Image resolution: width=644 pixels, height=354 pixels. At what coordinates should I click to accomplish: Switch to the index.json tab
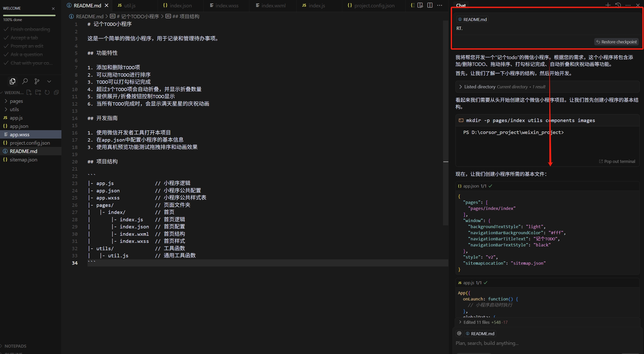(x=181, y=5)
